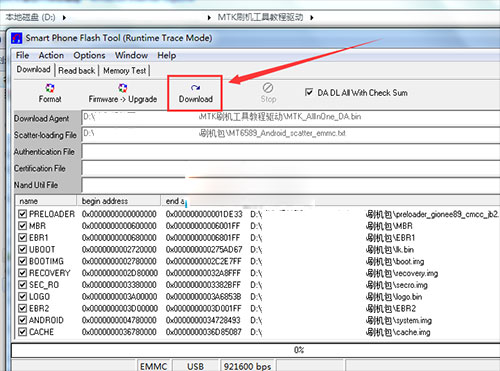This screenshot has height=371, width=500.
Task: Click the empty Certification File field
Action: (291, 168)
